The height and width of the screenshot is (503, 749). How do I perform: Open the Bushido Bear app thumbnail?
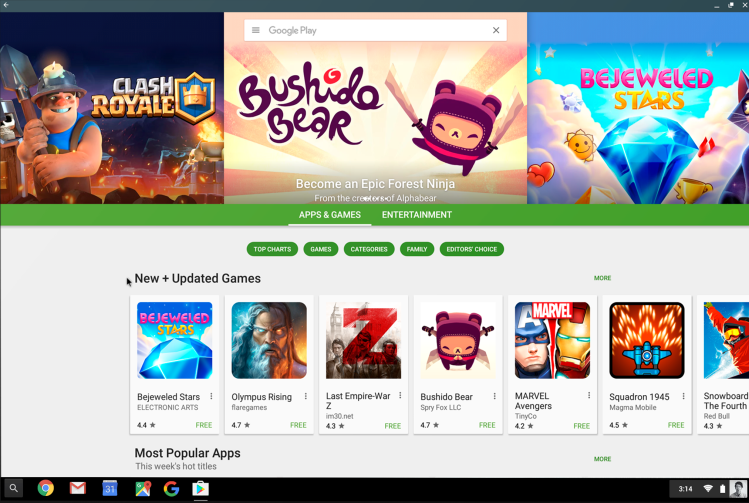click(x=458, y=340)
